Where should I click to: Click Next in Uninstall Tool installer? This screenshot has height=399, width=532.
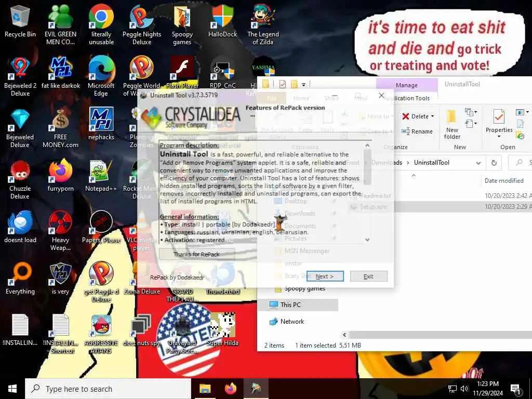click(x=325, y=276)
